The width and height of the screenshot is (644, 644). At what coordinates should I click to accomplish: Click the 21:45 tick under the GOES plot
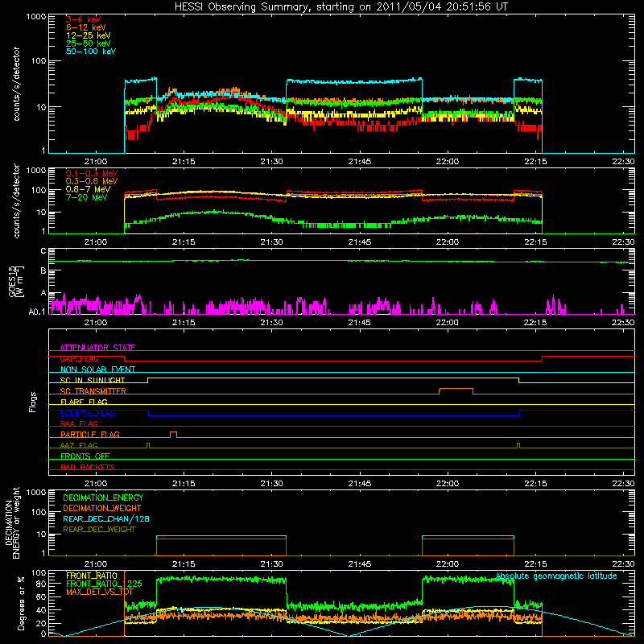(359, 323)
